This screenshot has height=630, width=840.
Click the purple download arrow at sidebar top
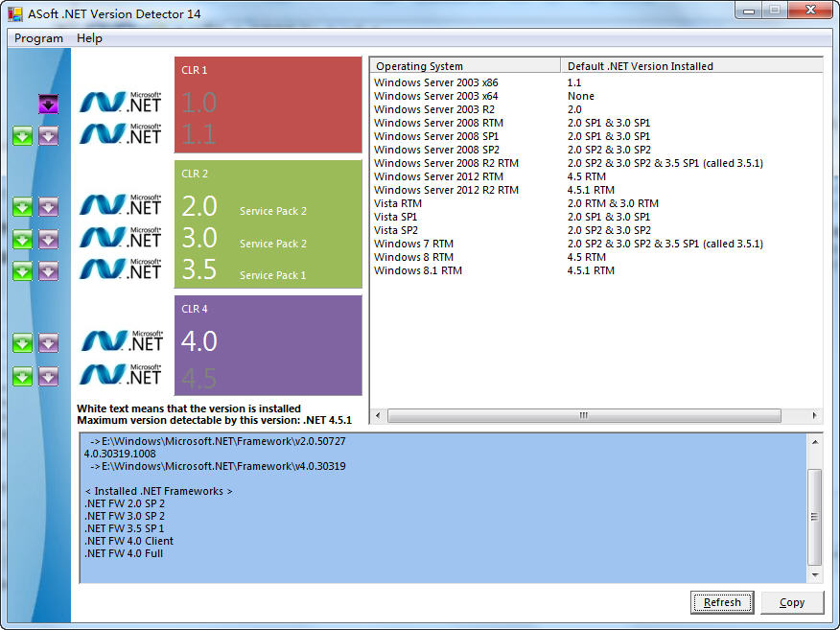click(x=48, y=103)
